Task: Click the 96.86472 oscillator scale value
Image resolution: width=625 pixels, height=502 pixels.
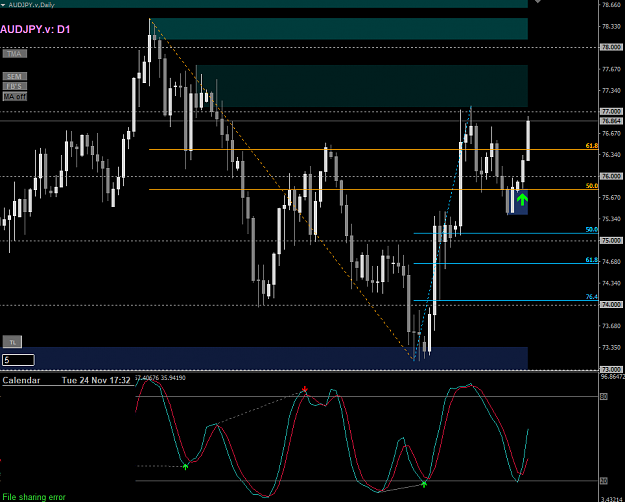Action: coord(613,377)
